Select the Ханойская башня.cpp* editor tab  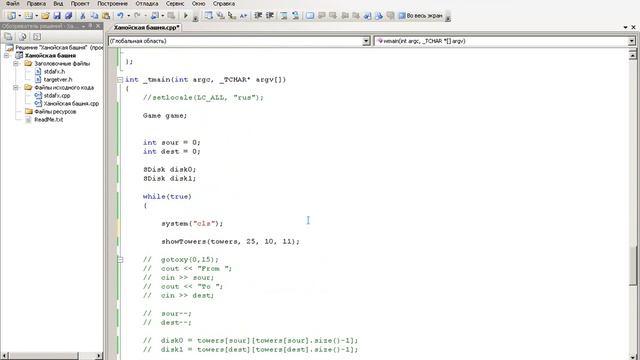pyautogui.click(x=146, y=27)
